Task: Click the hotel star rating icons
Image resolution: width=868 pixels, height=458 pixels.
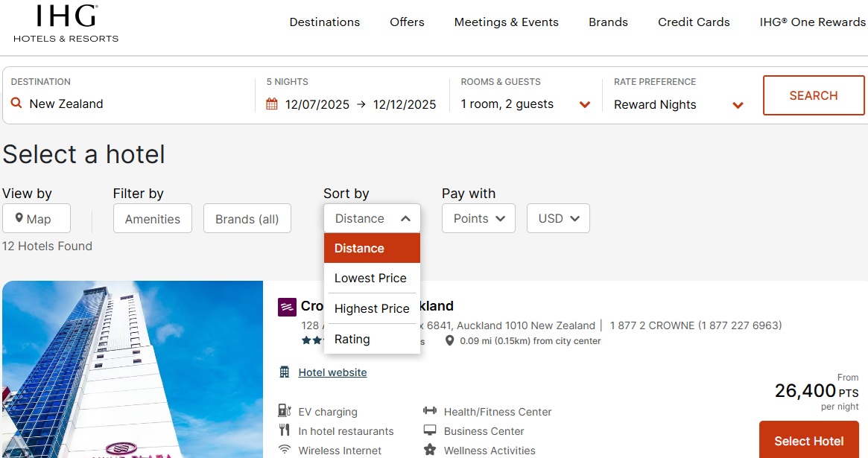Action: pyautogui.click(x=312, y=340)
